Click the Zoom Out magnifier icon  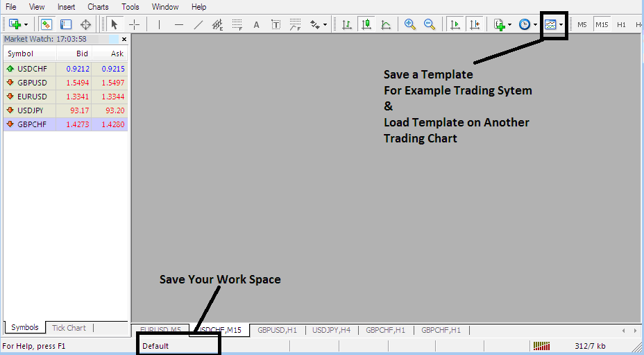click(430, 24)
